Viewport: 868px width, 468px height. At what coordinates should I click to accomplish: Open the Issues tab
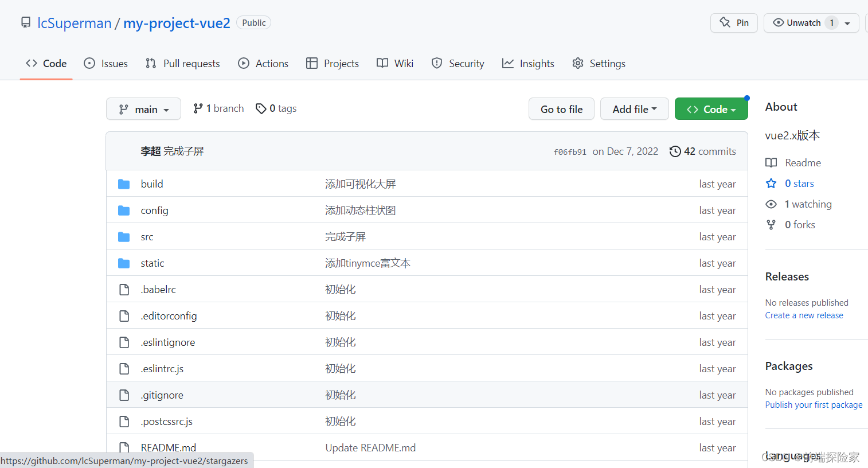click(x=105, y=64)
